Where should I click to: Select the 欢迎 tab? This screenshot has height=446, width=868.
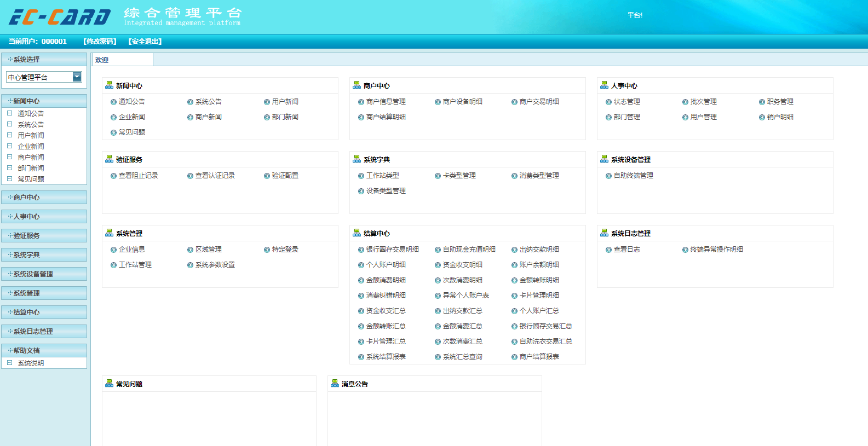point(122,60)
